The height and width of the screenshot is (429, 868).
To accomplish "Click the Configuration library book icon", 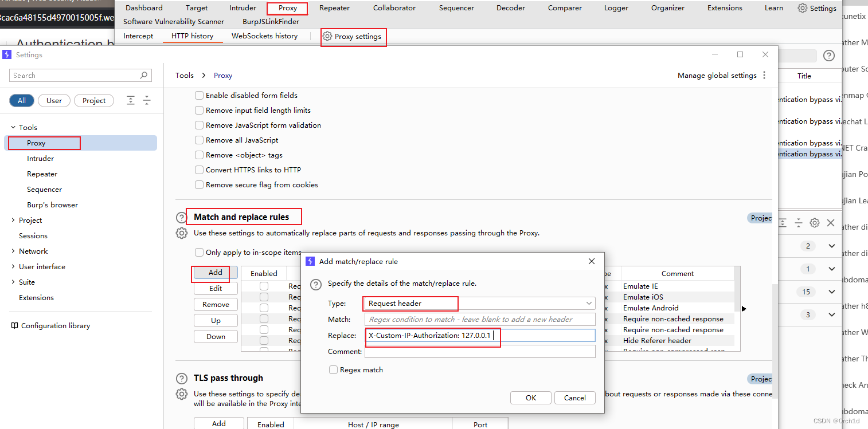I will 15,326.
